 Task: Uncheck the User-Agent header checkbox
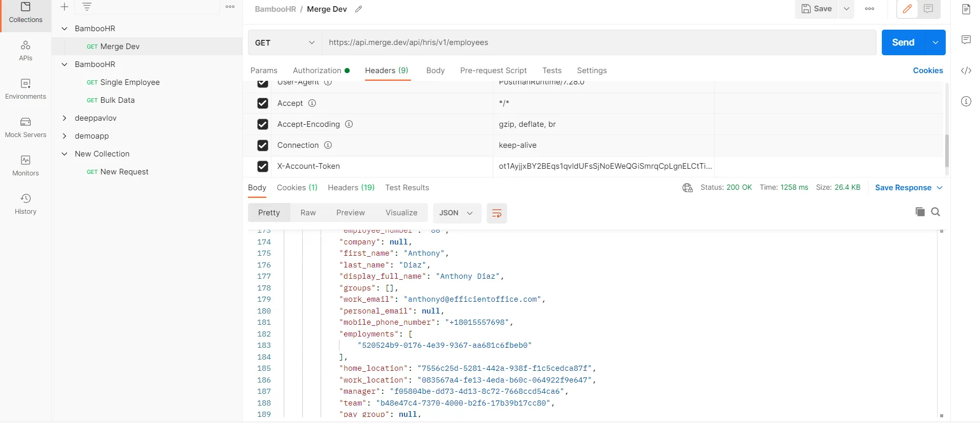coord(263,84)
